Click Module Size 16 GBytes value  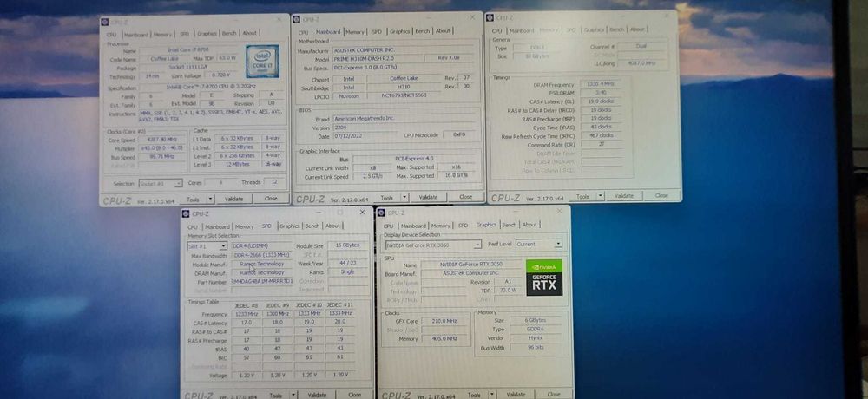(347, 245)
